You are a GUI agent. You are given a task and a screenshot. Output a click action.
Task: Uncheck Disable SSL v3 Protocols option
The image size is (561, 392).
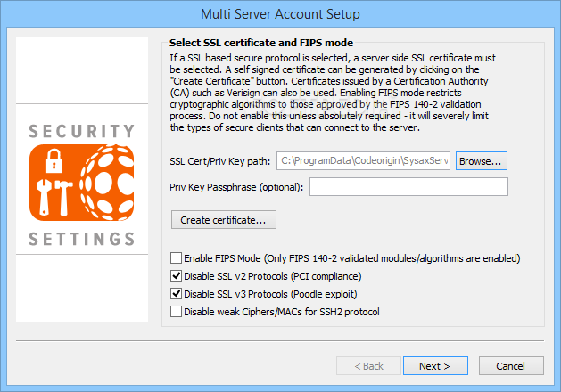(176, 294)
